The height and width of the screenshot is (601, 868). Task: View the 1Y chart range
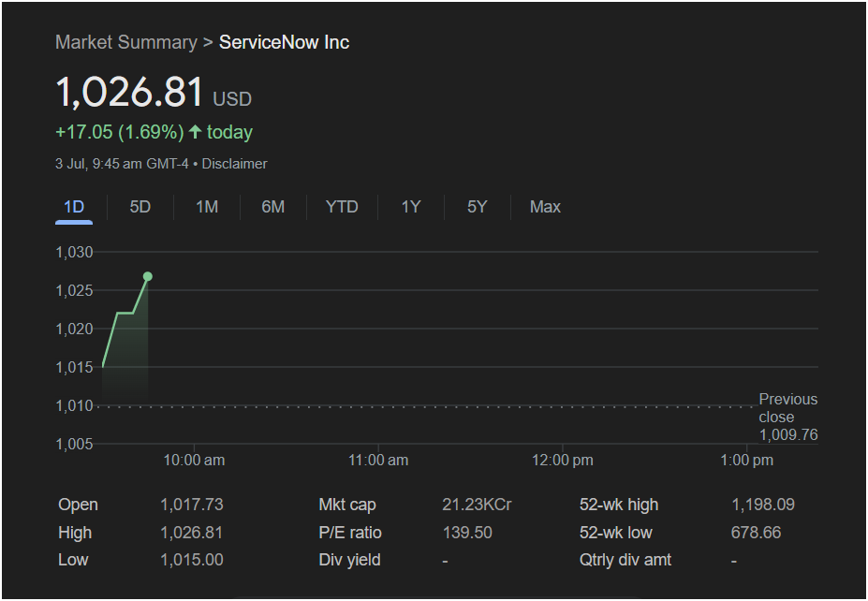pyautogui.click(x=411, y=207)
